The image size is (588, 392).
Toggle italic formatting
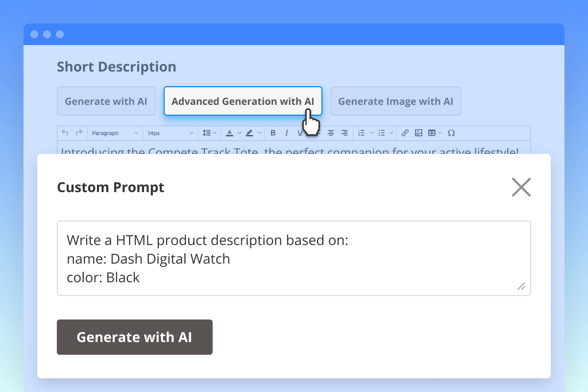pos(287,133)
